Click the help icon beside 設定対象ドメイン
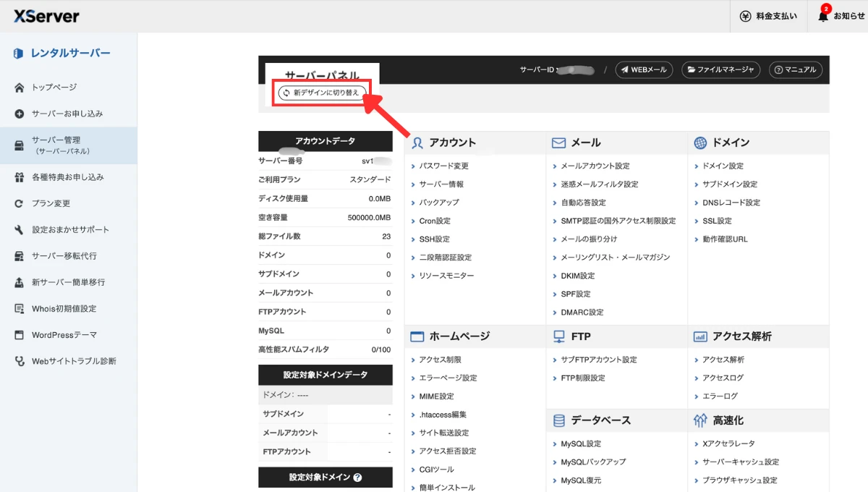This screenshot has width=868, height=492. 357,478
